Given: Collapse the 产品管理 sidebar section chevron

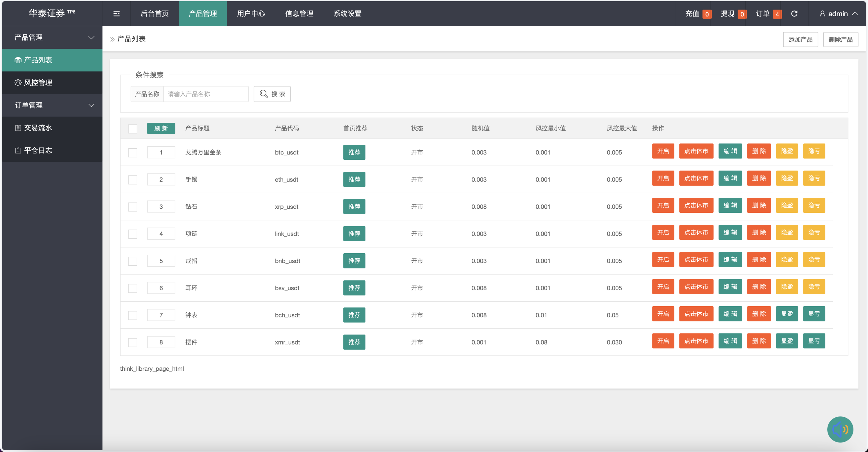Looking at the screenshot, I should click(x=91, y=37).
